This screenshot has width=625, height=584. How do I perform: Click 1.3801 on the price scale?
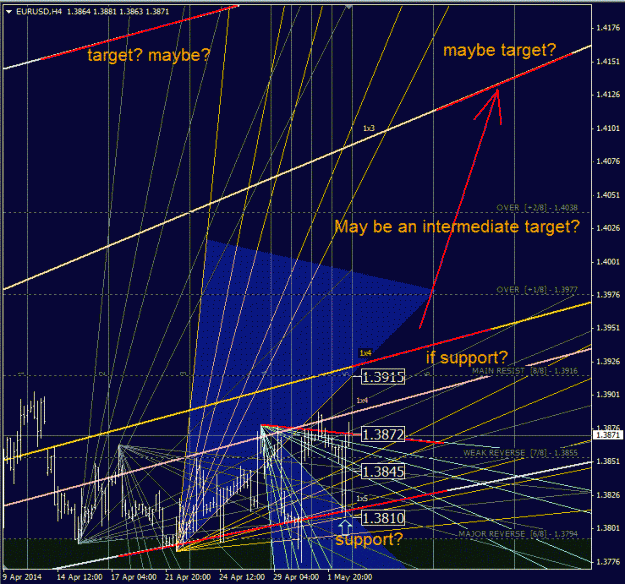608,528
